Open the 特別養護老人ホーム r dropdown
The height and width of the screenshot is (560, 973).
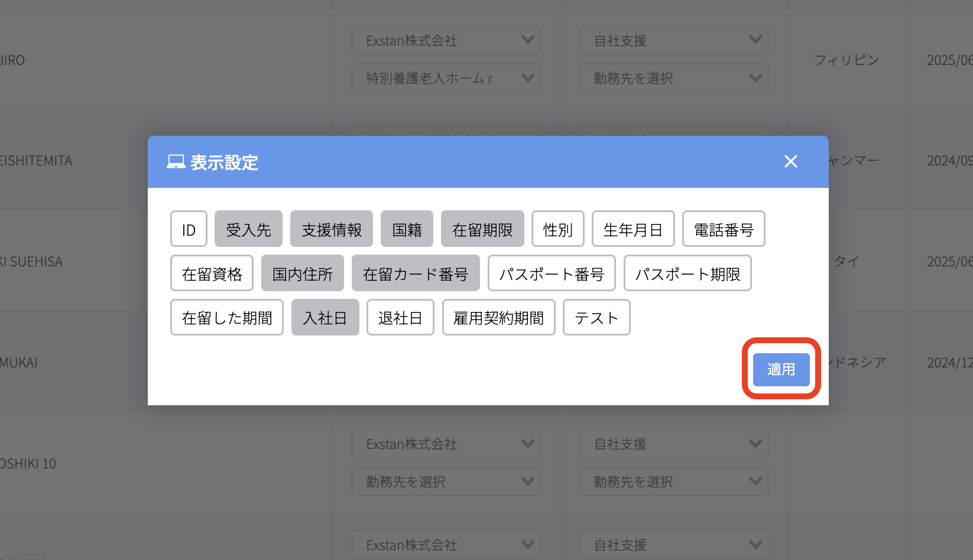(446, 78)
